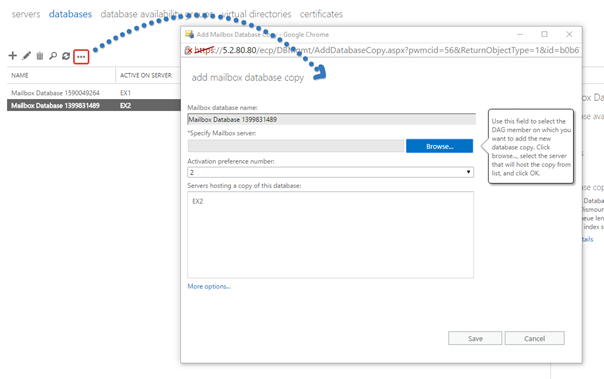604x379 pixels.
Task: Click the Browse... button
Action: 440,146
